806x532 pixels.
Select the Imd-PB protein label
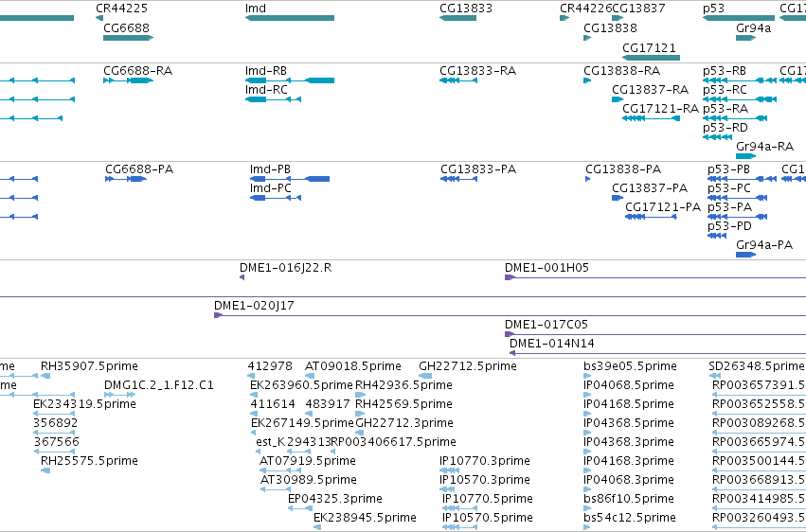pos(270,169)
